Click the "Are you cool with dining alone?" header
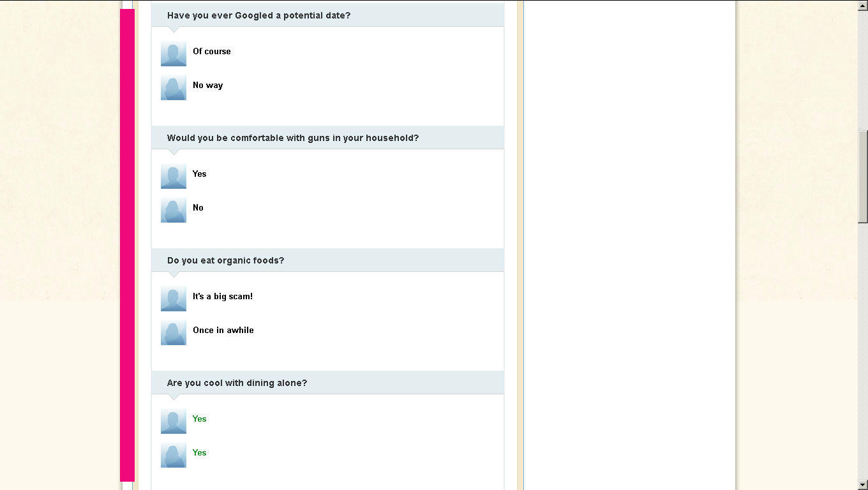This screenshot has height=490, width=868. [237, 383]
